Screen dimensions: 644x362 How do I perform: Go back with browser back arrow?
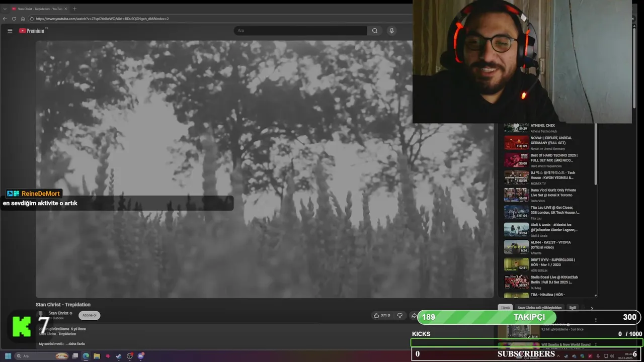click(5, 19)
